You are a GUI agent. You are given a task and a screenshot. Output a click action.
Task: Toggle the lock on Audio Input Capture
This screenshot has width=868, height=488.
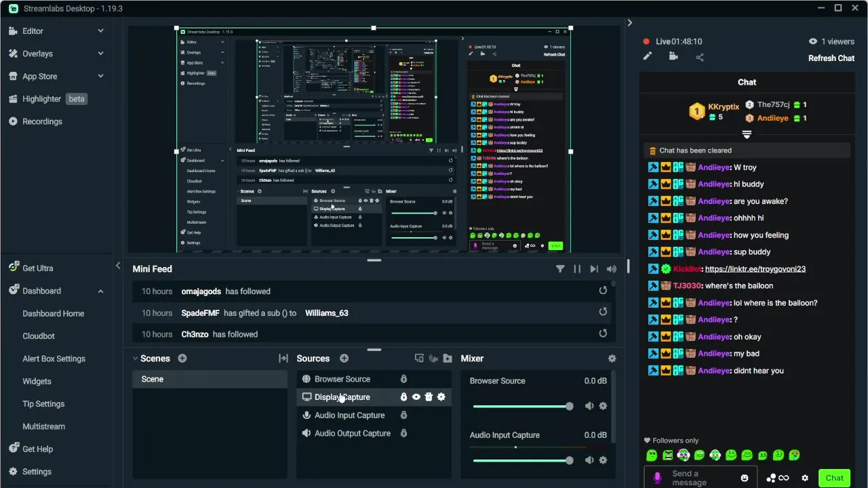[x=403, y=415]
